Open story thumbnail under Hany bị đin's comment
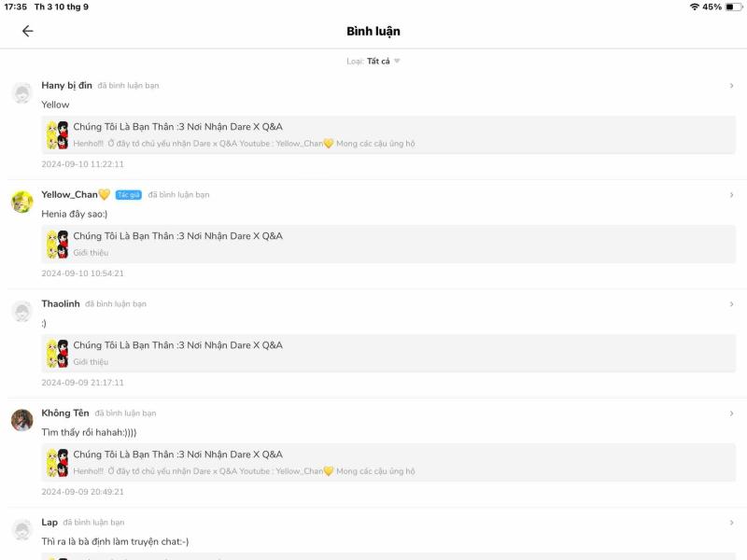Viewport: 747px width, 560px height. 57,135
